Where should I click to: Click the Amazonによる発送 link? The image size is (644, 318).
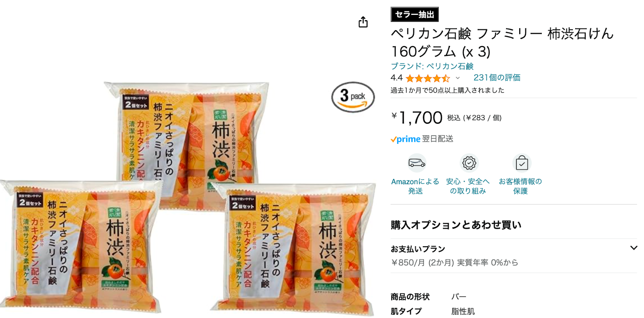click(x=415, y=186)
